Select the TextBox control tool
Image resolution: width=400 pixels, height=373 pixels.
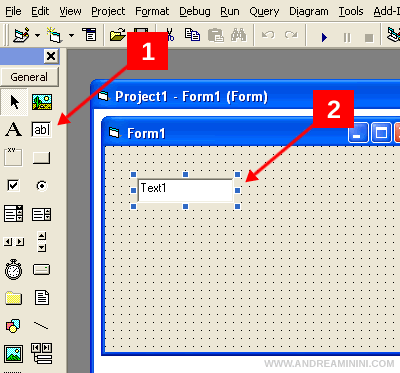42,129
